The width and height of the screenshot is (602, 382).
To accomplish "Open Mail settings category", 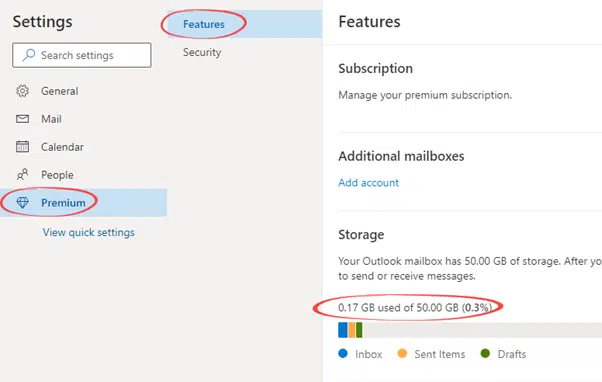I will pos(51,119).
